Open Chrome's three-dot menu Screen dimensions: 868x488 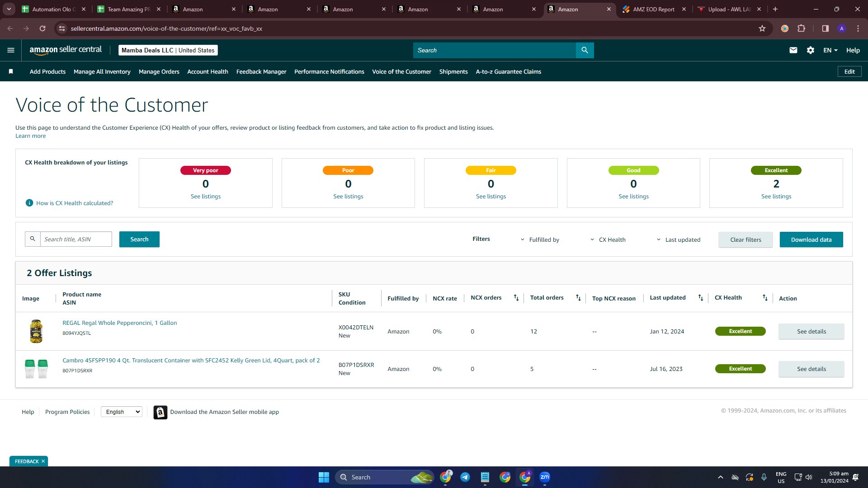point(858,28)
